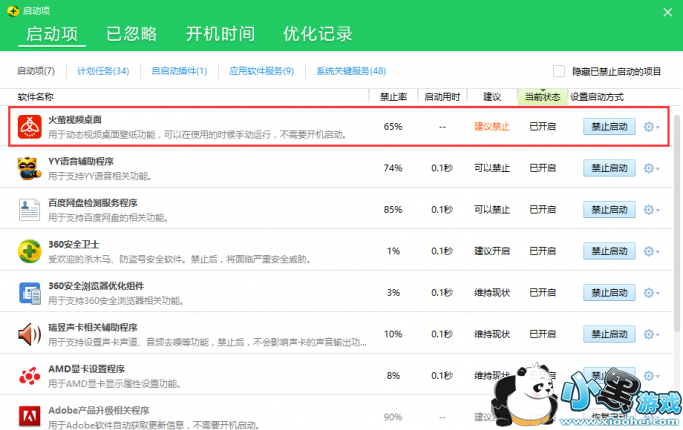Viewport: 683px width, 430px height.
Task: Select the 应用软件服务(9) sub-tab
Action: click(261, 71)
